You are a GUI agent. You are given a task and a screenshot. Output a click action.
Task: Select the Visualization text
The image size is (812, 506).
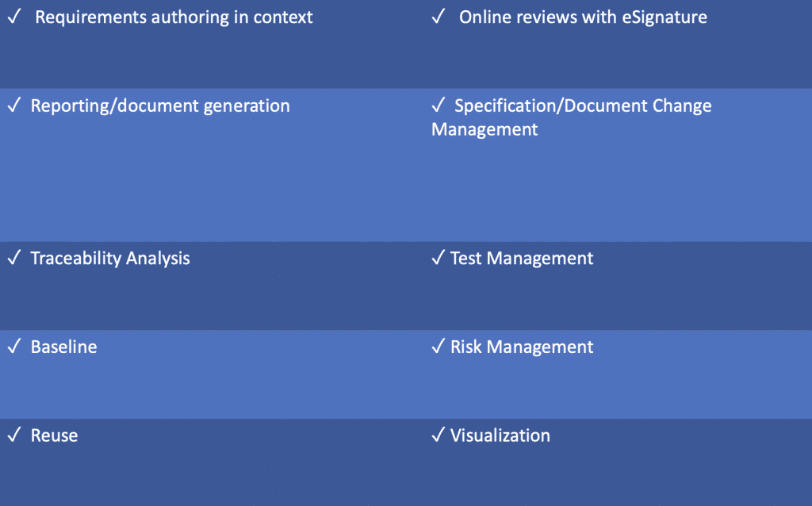[x=500, y=435]
